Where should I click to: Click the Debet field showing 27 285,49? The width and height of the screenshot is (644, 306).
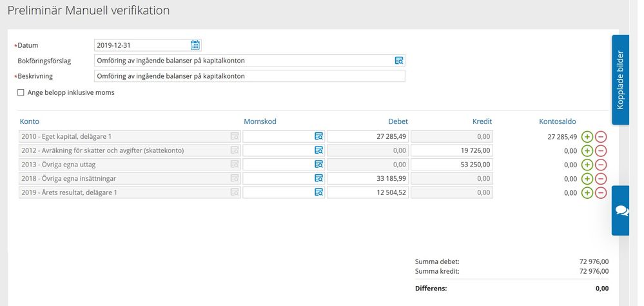[x=368, y=137]
